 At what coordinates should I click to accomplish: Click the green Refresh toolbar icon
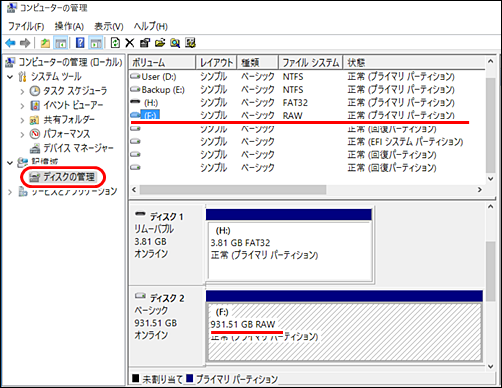pyautogui.click(x=115, y=43)
